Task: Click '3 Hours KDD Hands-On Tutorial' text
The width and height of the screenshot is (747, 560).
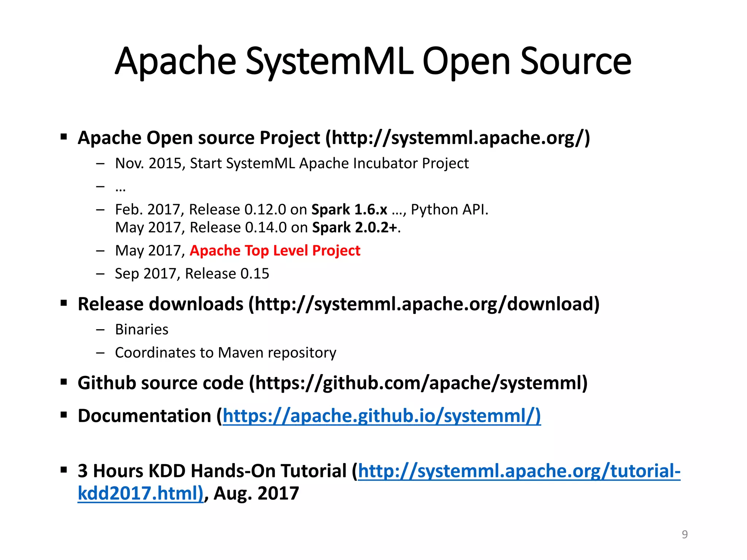Action: tap(212, 471)
